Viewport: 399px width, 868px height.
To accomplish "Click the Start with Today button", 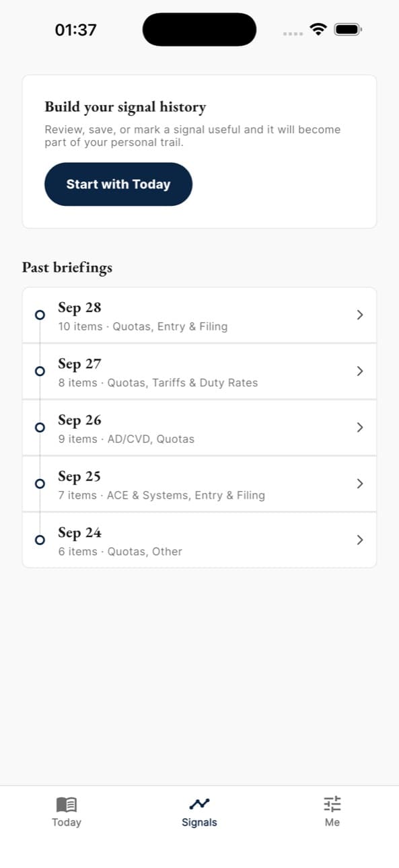I will point(118,184).
